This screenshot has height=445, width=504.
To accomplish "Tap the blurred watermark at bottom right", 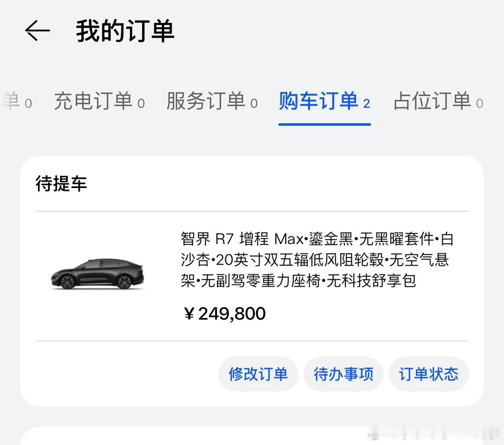I will (435, 435).
